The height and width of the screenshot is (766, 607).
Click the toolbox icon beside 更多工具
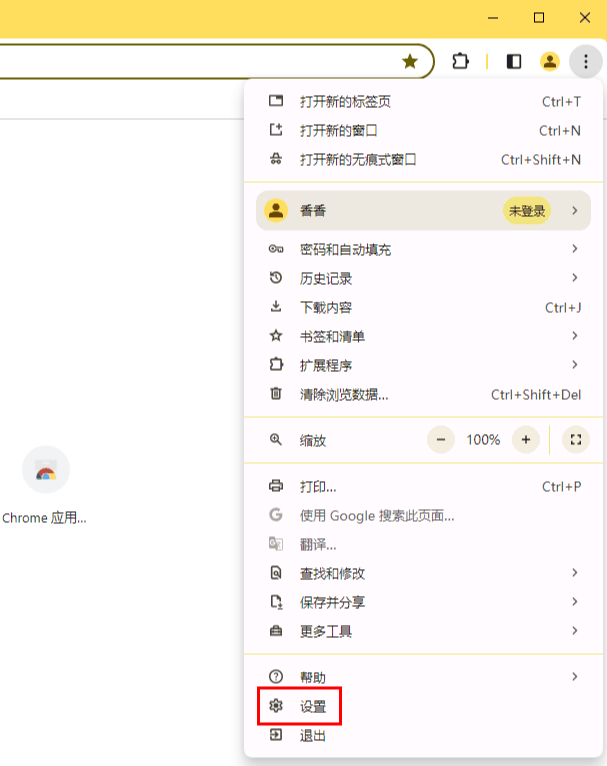tap(276, 631)
